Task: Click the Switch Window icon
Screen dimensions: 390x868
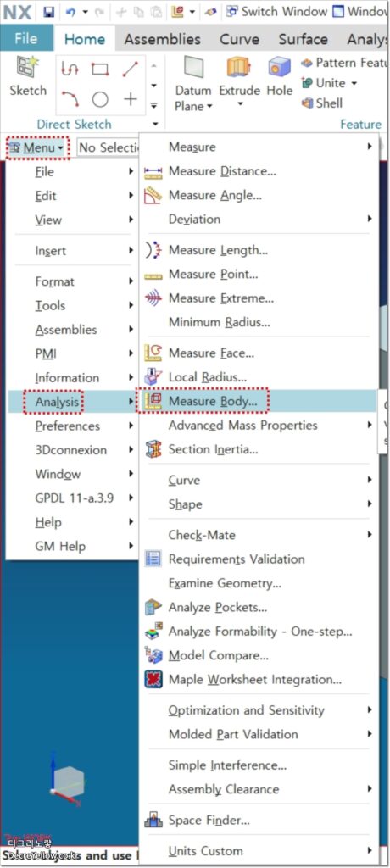Action: click(x=232, y=11)
